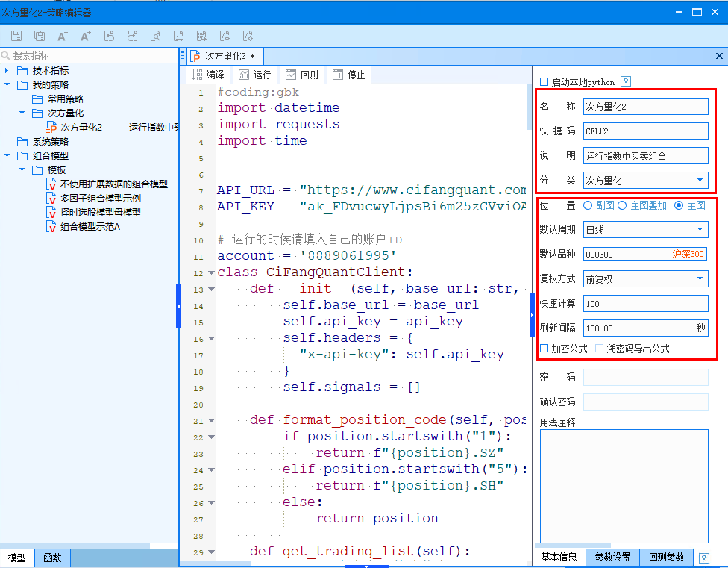Click the 编译 compile button
The image size is (728, 568).
(208, 75)
